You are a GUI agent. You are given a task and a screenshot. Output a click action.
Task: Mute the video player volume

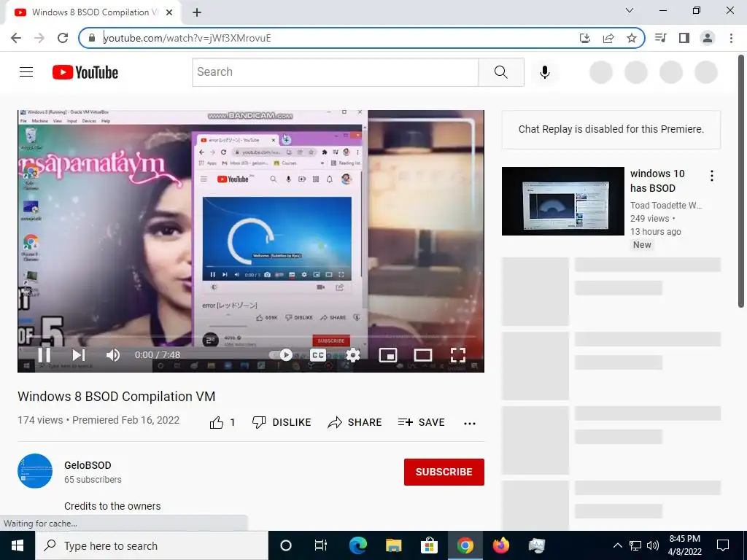(113, 355)
